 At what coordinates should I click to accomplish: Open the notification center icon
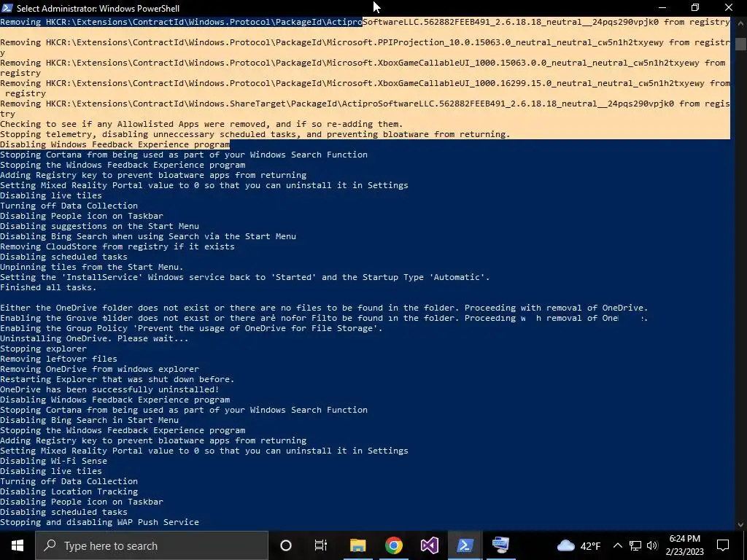click(x=723, y=545)
